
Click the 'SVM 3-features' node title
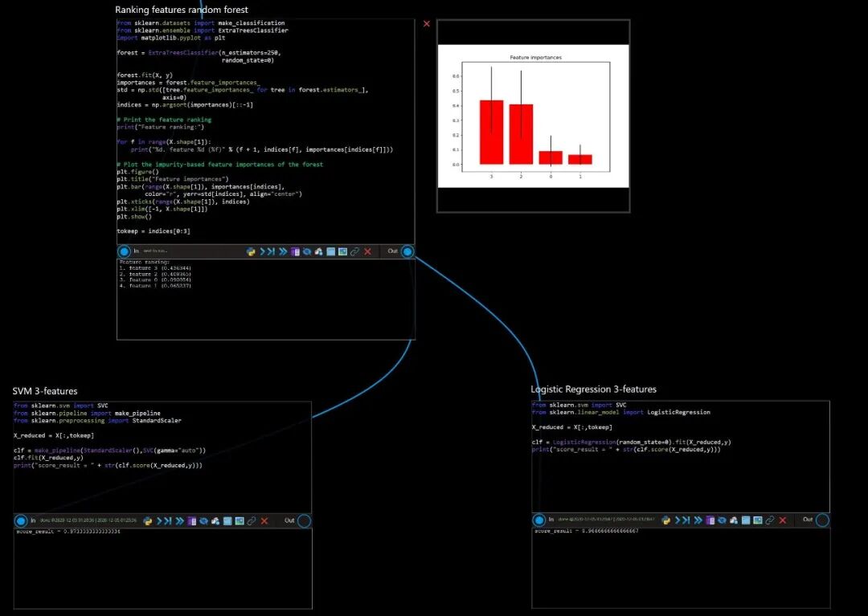tap(45, 391)
